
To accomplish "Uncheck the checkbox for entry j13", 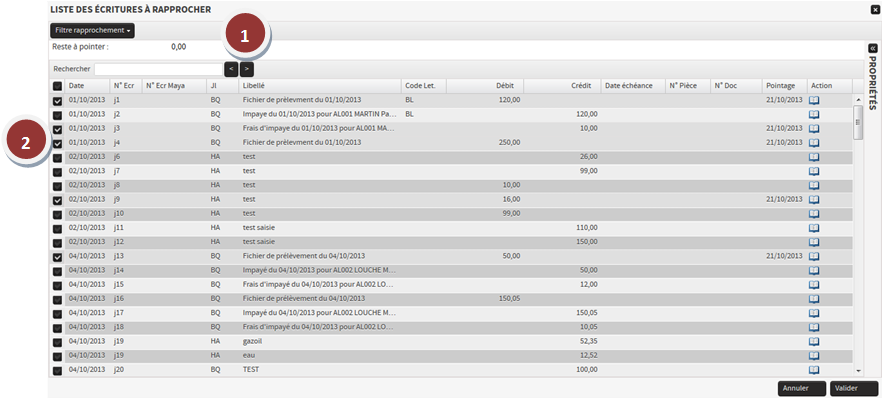I will [57, 257].
